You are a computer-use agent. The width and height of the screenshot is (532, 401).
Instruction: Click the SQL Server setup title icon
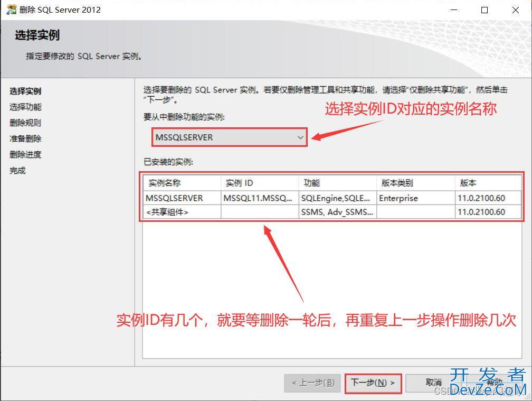[x=11, y=10]
